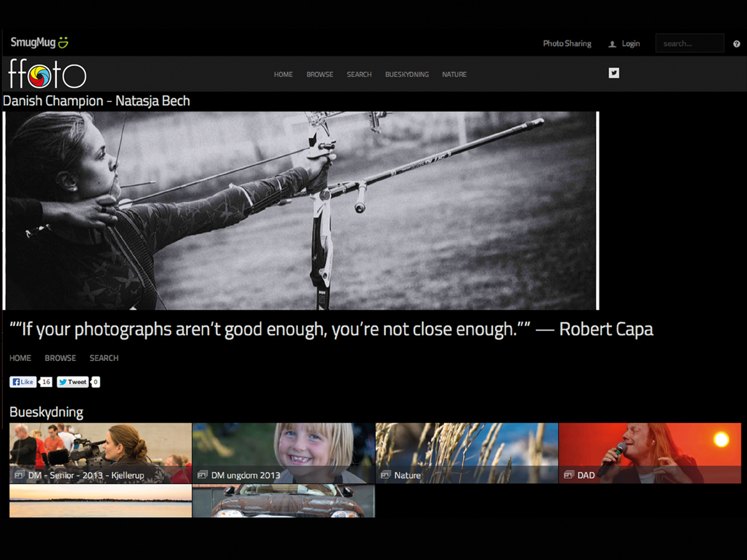The image size is (747, 560).
Task: Click the Login link
Action: pos(631,44)
